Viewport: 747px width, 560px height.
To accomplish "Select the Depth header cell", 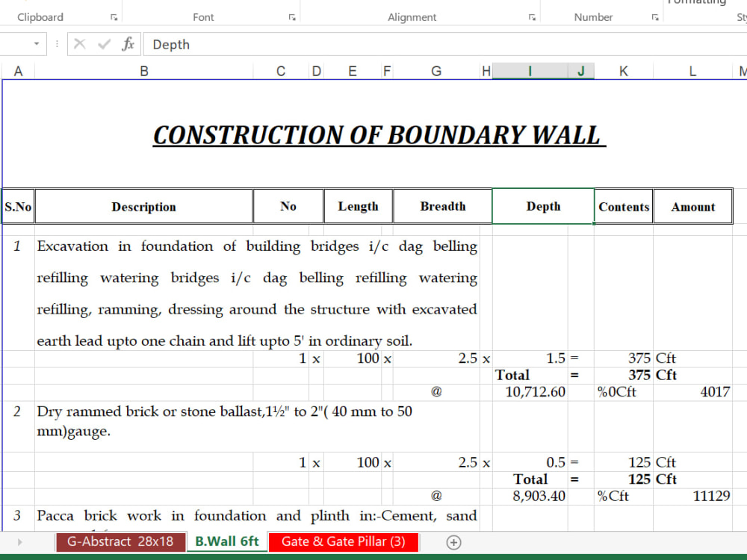I will click(543, 206).
